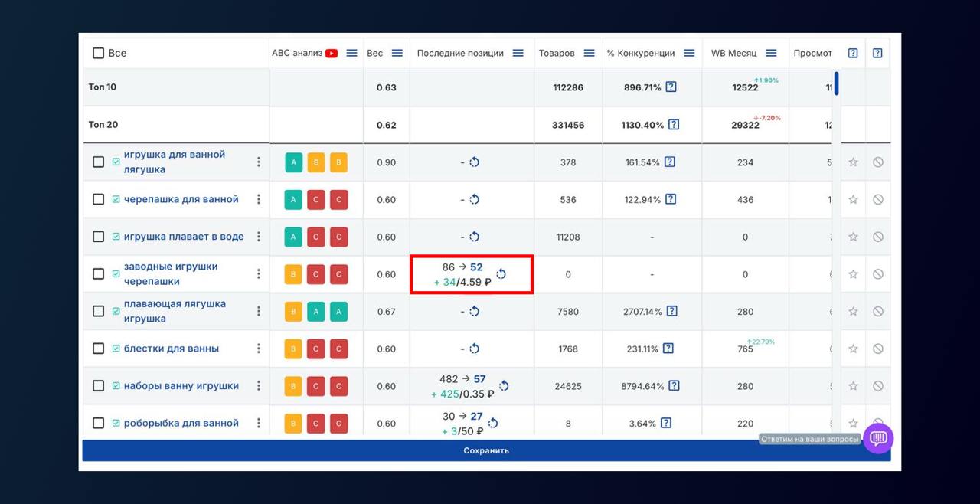Click the YouTube icon beside ABC анализ
This screenshot has height=504, width=980.
(x=332, y=54)
